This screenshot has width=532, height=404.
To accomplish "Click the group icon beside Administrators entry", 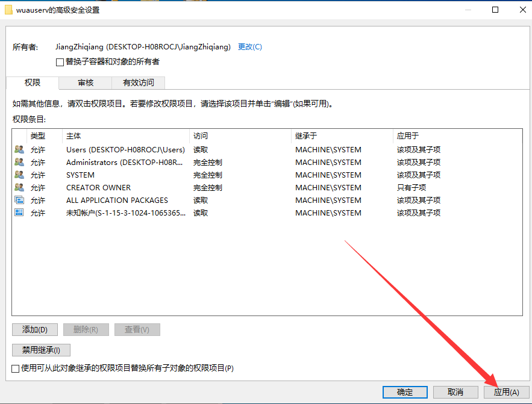I will (19, 162).
